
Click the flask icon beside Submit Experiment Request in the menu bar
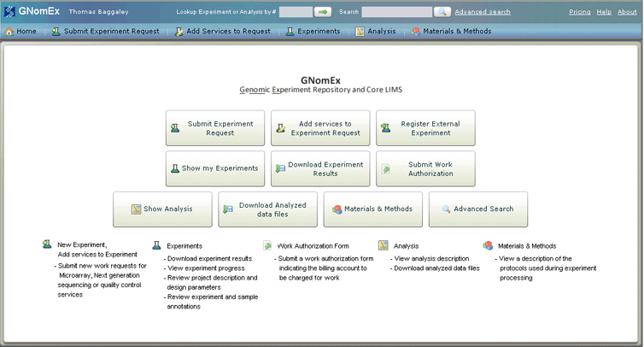click(x=56, y=32)
